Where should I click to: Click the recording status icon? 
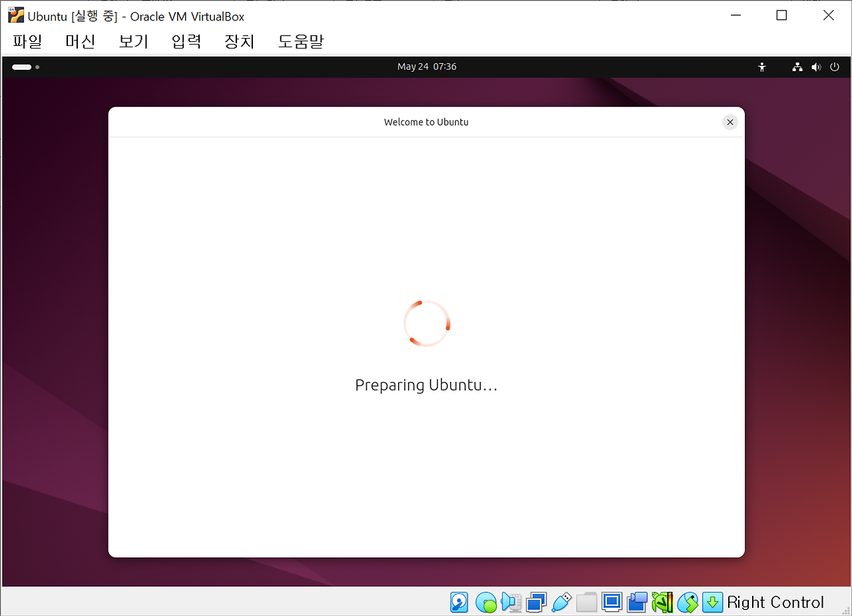point(637,602)
